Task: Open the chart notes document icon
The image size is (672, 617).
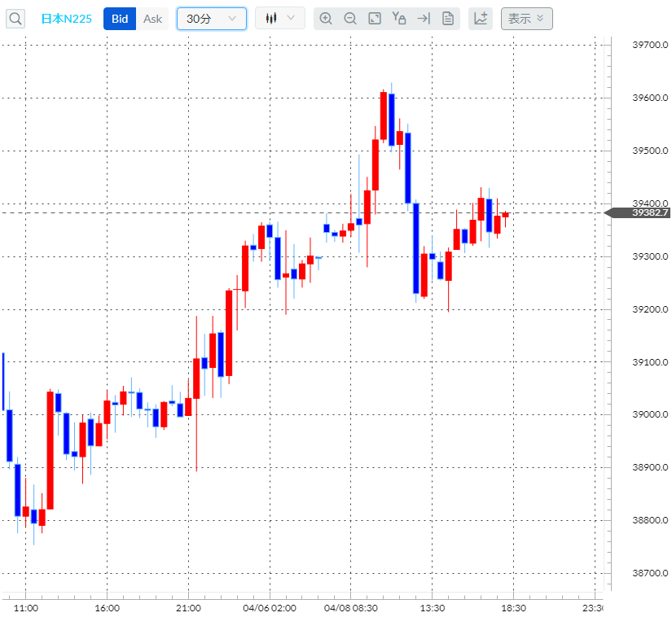Action: click(447, 18)
